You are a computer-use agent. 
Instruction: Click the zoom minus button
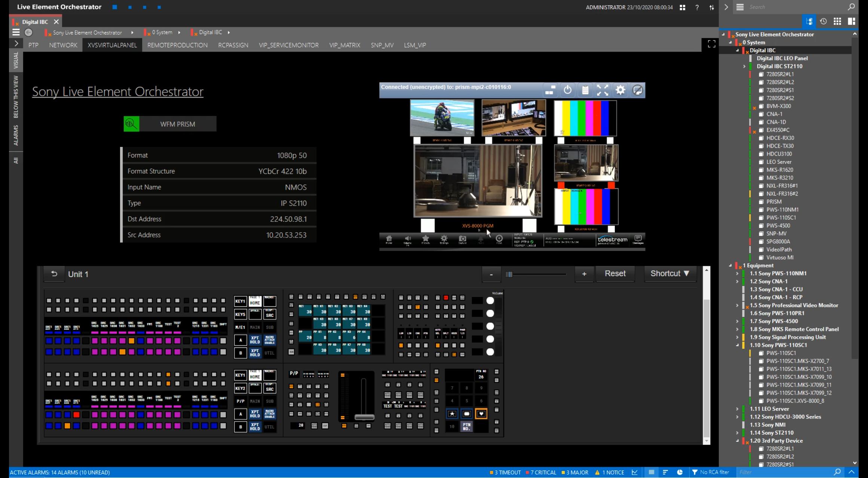tap(491, 274)
